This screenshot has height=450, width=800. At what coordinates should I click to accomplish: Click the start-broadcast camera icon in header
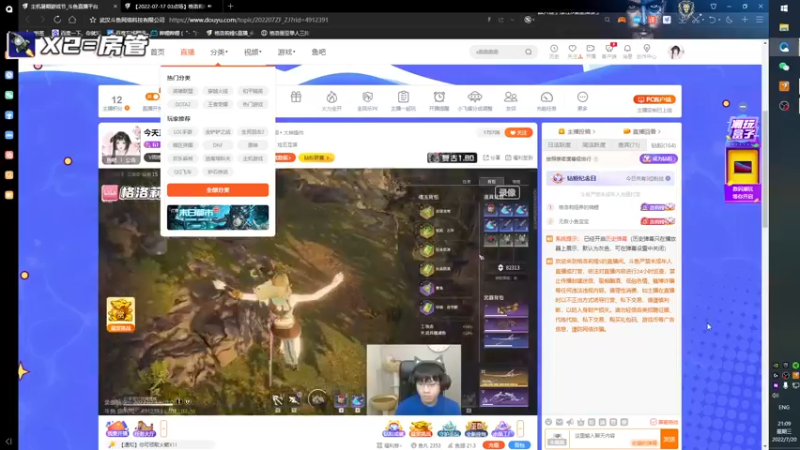(590, 49)
